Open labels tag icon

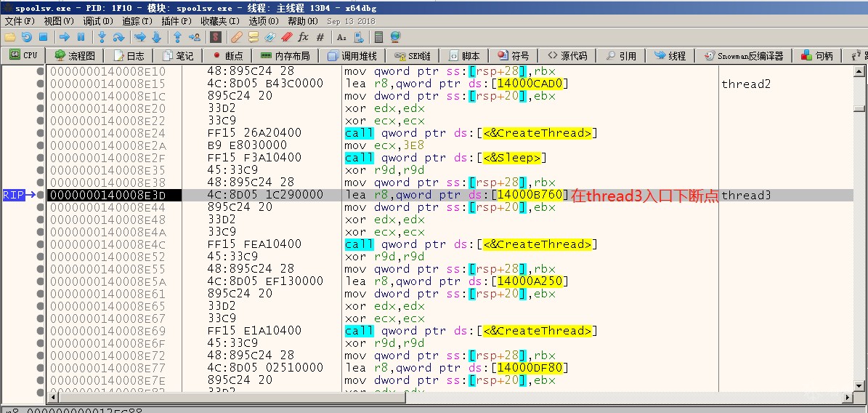pos(270,37)
